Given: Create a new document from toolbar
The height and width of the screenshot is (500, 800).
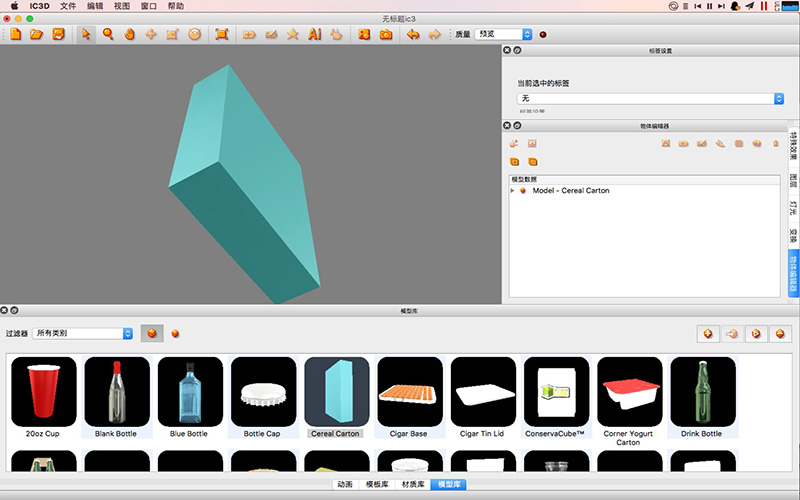Looking at the screenshot, I should (16, 34).
